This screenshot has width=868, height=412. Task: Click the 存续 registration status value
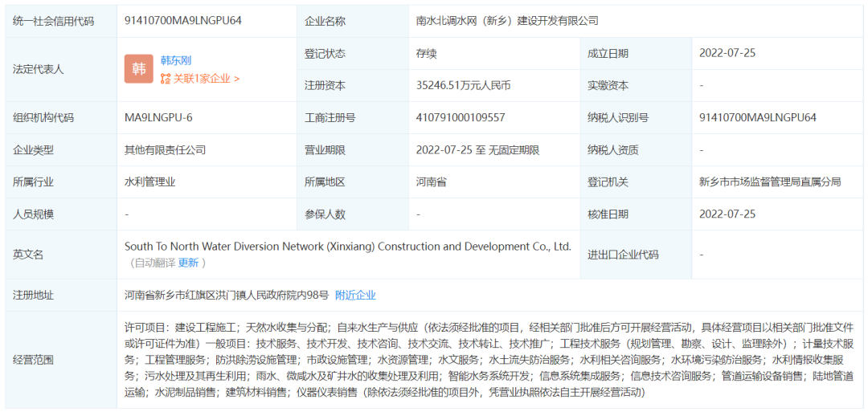427,53
